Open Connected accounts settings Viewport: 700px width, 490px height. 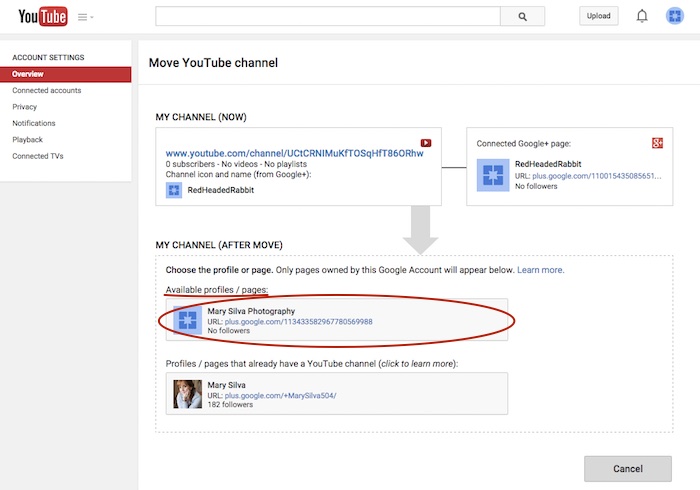tap(46, 91)
